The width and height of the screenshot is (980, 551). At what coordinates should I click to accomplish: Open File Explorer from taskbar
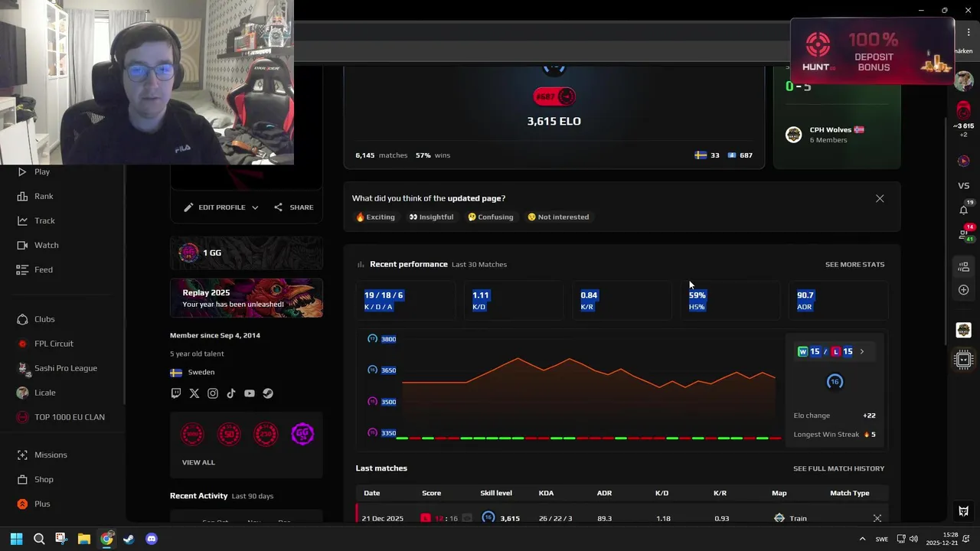pos(84,539)
